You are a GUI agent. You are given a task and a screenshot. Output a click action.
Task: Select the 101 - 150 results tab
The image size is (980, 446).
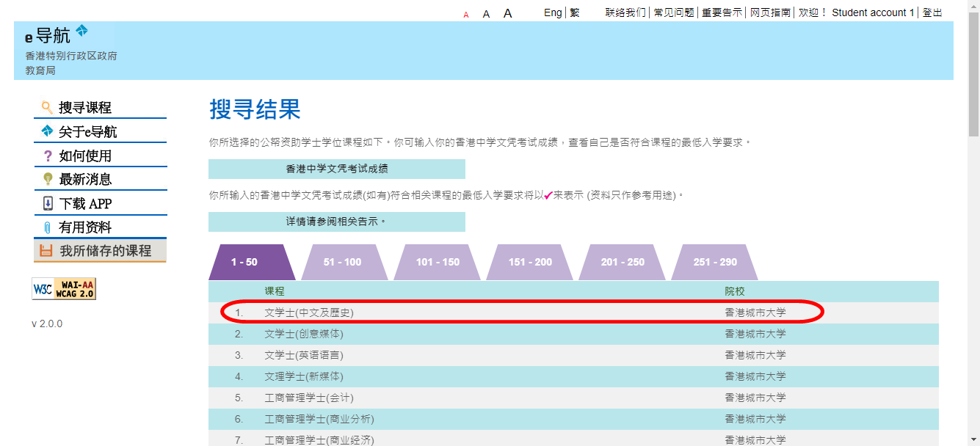click(438, 262)
